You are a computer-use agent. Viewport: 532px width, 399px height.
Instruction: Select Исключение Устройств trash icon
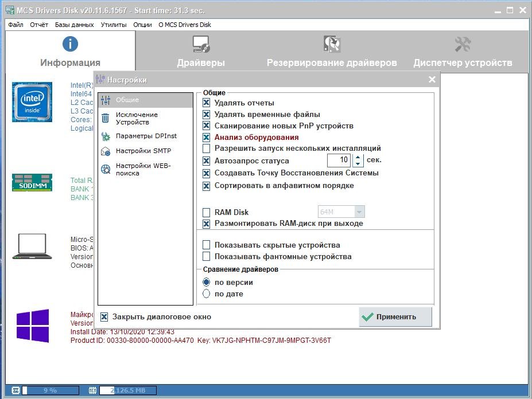105,118
